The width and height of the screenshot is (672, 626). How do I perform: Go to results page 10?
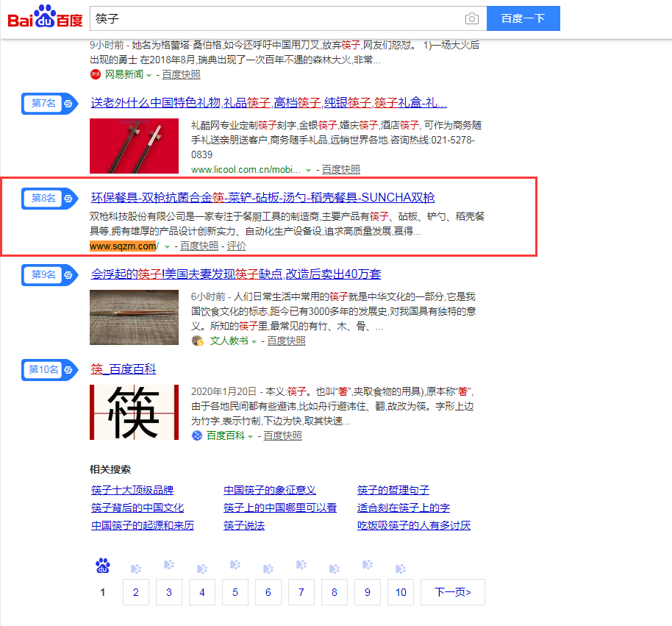pos(401,592)
